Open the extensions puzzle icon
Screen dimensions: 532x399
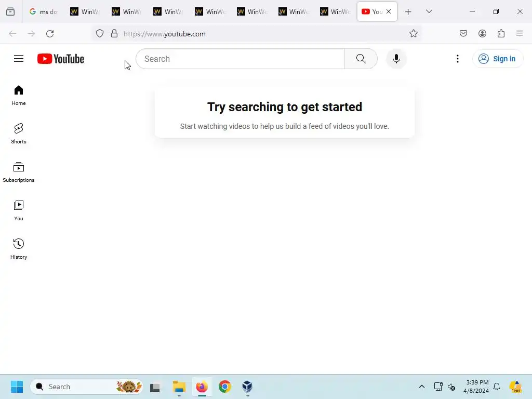[501, 33]
